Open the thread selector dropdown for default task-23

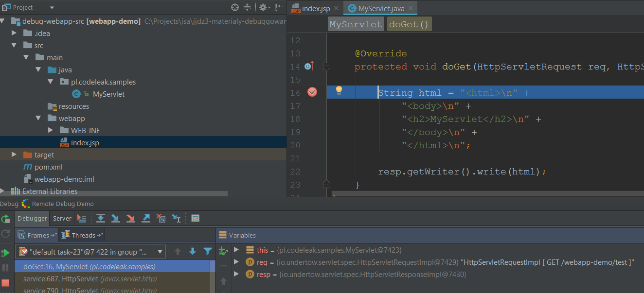tap(160, 251)
